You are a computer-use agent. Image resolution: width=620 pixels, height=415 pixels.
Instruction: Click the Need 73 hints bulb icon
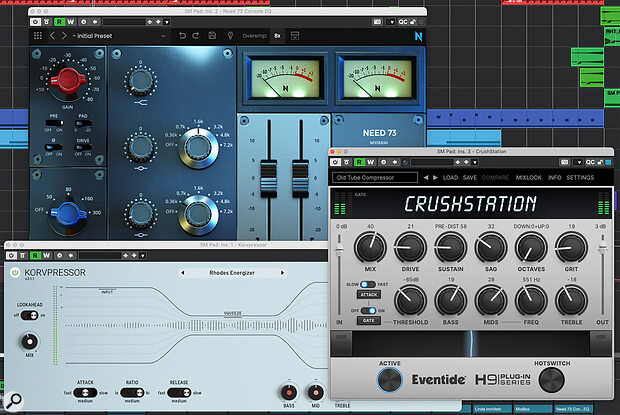pos(230,36)
